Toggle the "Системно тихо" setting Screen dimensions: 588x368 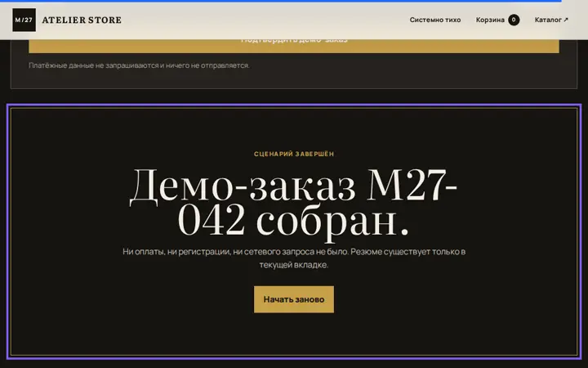435,20
